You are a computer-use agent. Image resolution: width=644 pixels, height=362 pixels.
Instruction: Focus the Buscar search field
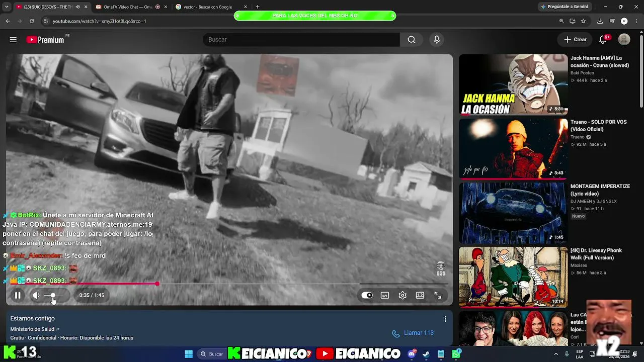(301, 40)
